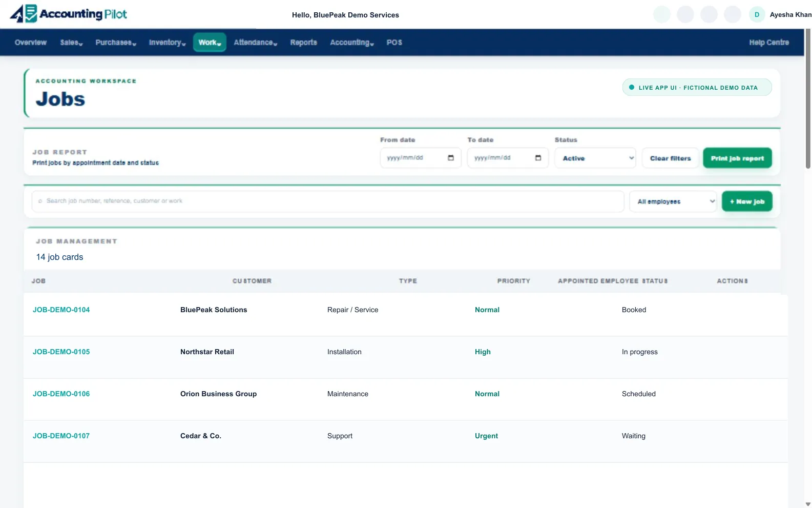812x508 pixels.
Task: Open the To date calendar picker icon
Action: point(538,158)
